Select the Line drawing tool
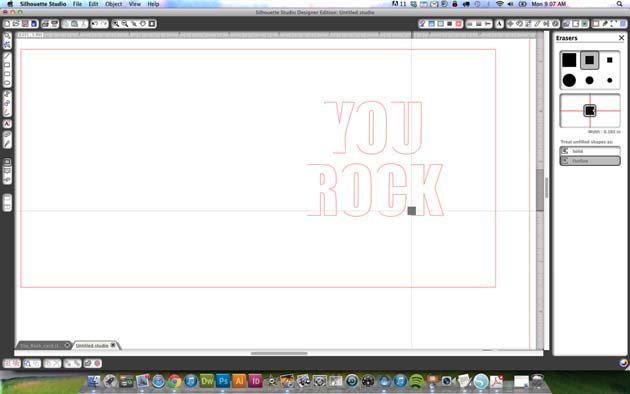Viewport: 630px width, 394px height. click(x=7, y=56)
